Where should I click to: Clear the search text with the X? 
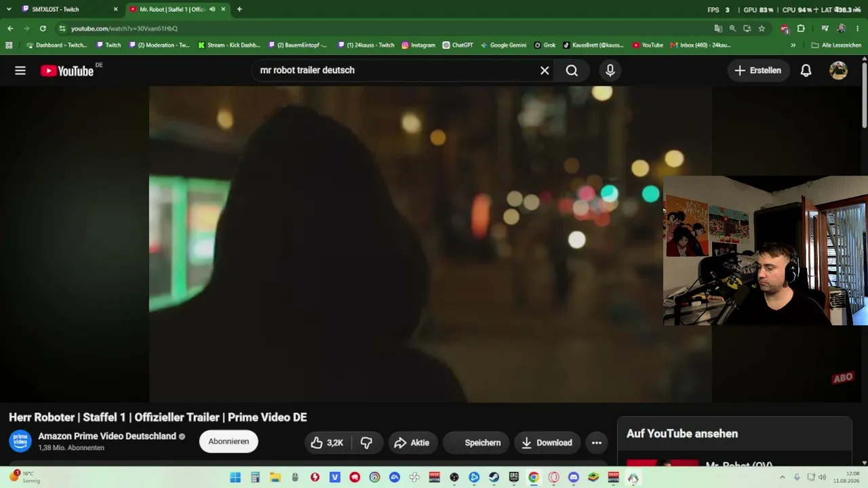point(545,70)
